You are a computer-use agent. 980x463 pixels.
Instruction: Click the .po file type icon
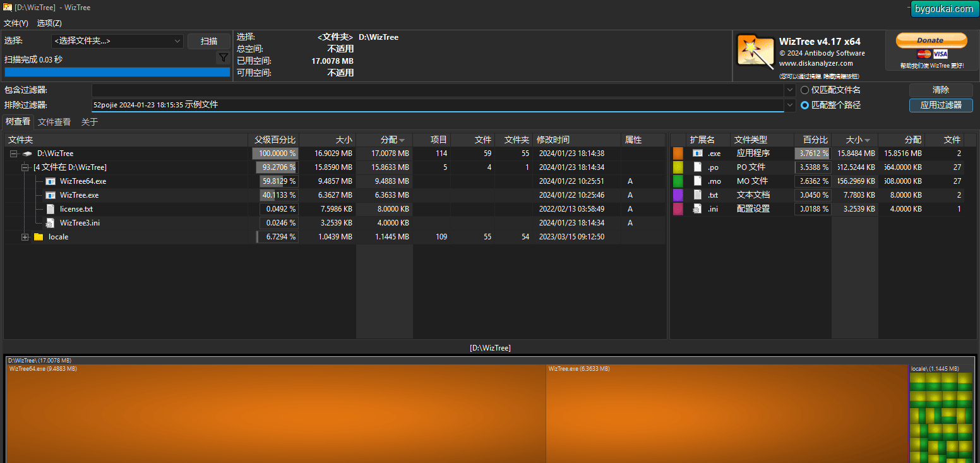(698, 167)
